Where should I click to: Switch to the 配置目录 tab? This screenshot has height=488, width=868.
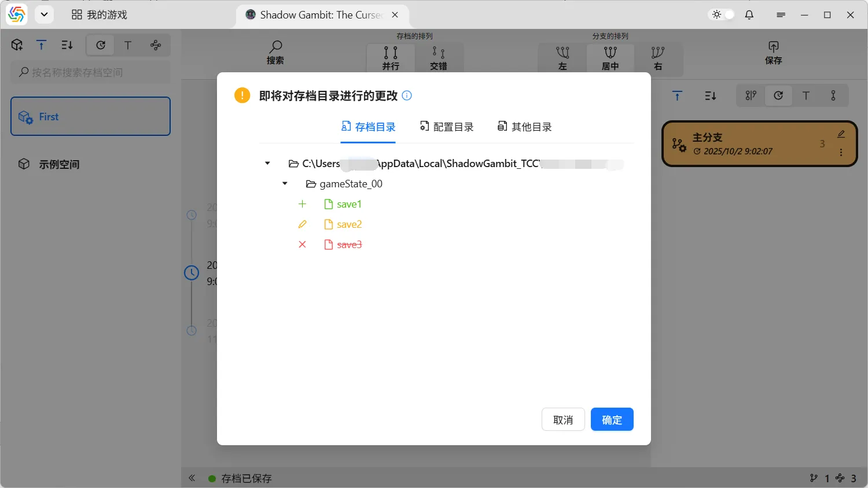tap(447, 127)
